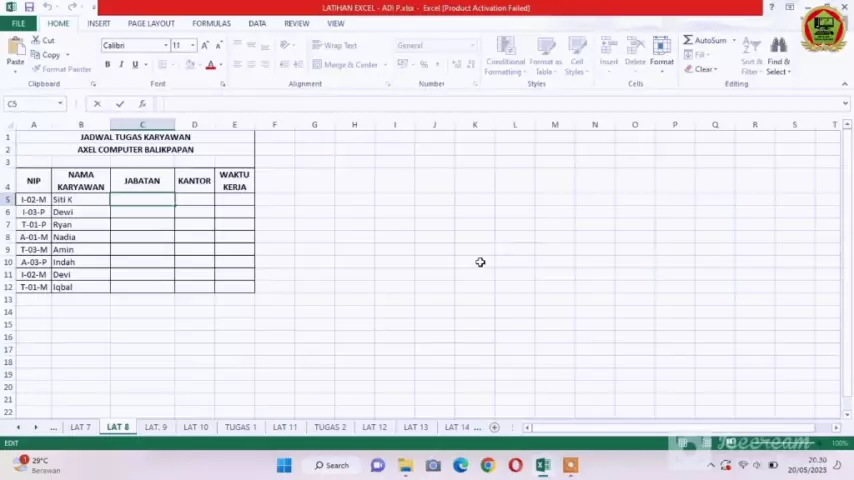
Task: Switch to the TUGAS 1 sheet tab
Action: click(x=240, y=427)
